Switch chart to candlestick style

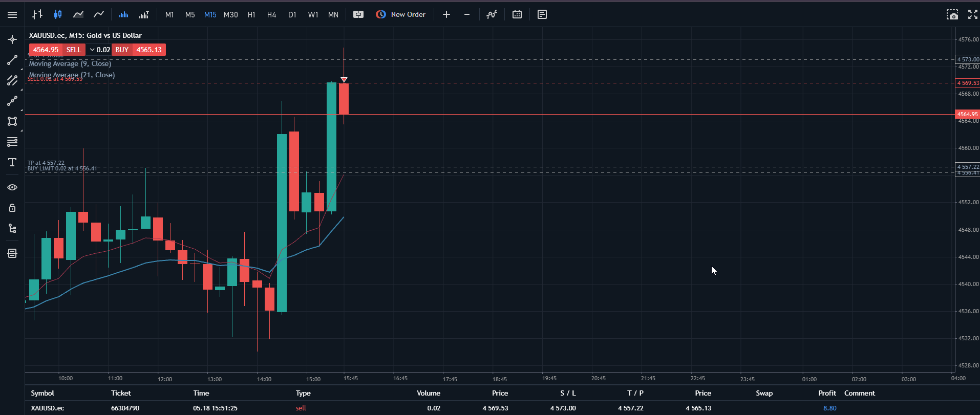[x=57, y=15]
